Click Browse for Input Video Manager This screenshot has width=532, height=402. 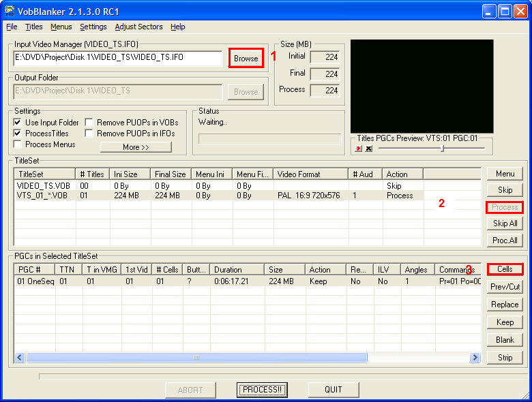246,59
